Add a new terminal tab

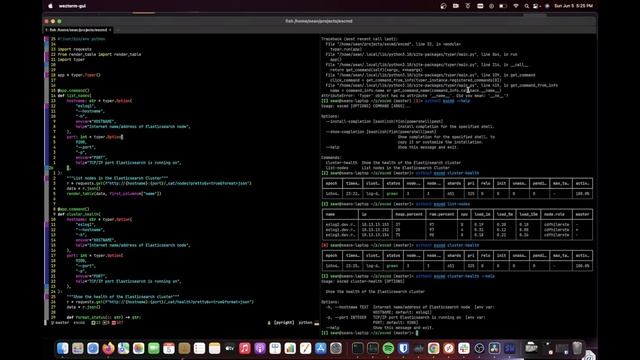[118, 30]
